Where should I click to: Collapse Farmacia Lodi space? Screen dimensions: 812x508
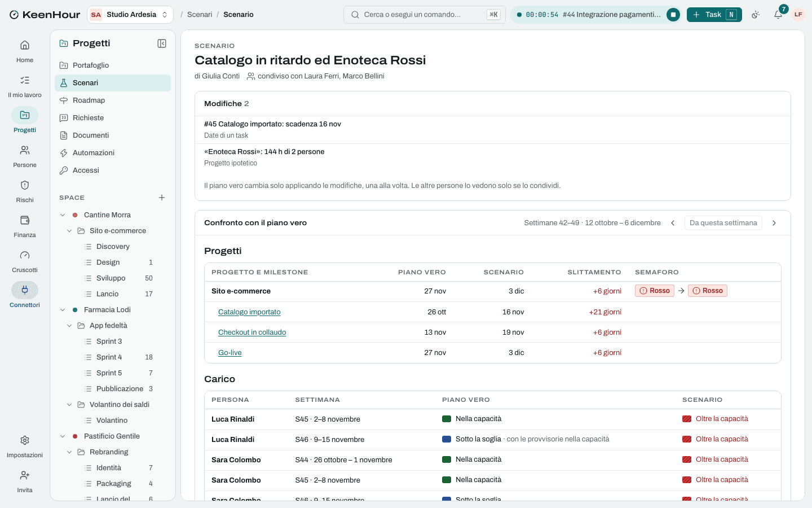coord(63,310)
